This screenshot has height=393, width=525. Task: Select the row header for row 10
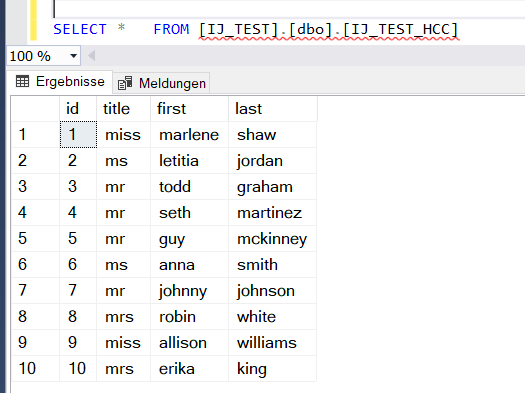(35, 369)
